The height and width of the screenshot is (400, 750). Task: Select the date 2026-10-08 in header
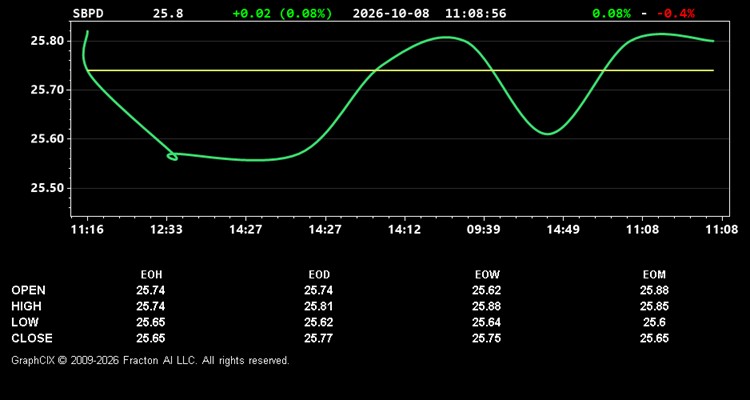[391, 13]
